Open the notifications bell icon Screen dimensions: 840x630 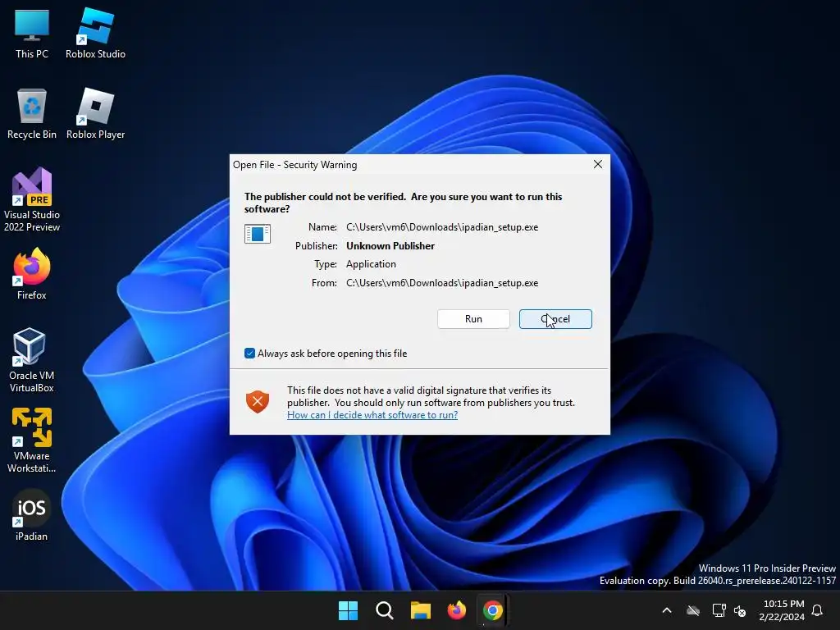click(818, 610)
